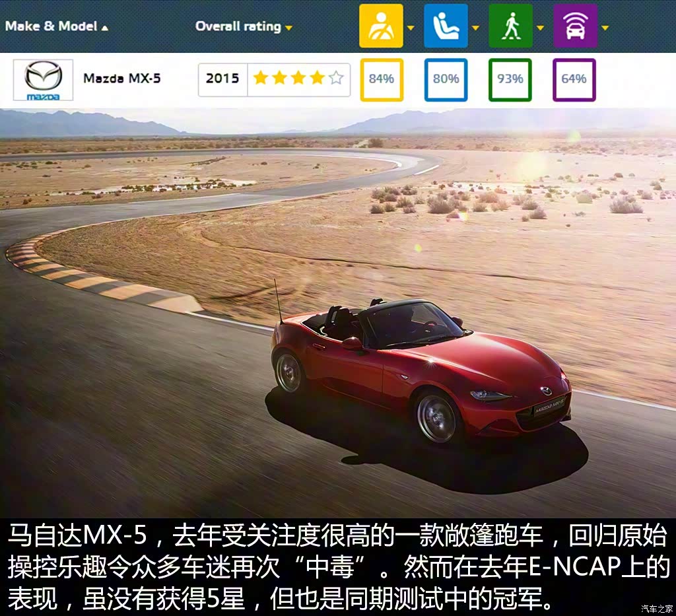The image size is (676, 616).
Task: Click the yellow Adult Occupant icon
Action: 380,26
